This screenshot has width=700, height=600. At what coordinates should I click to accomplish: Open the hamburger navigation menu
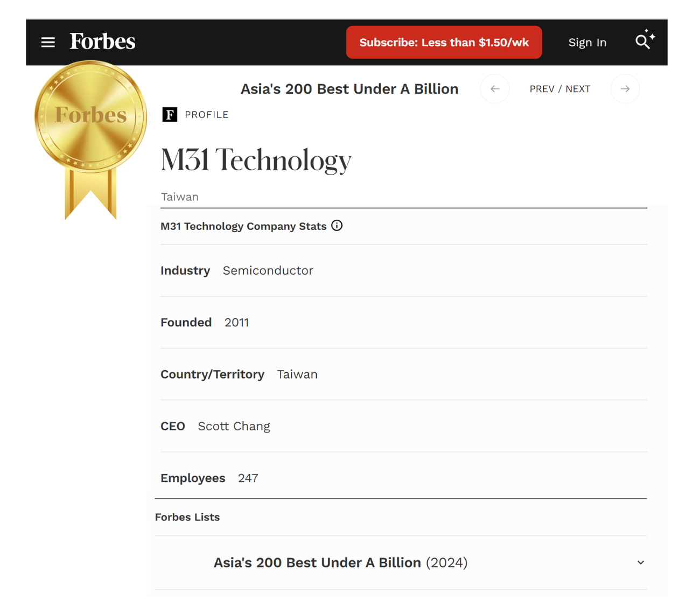point(48,43)
